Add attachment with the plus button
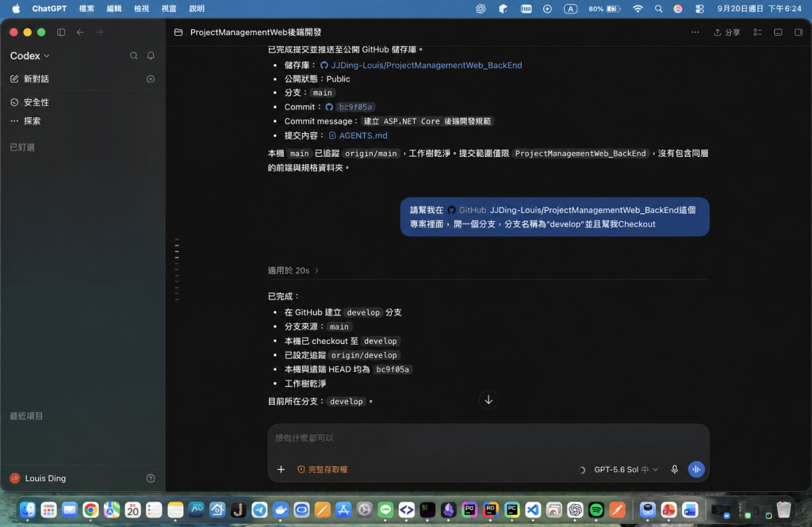The width and height of the screenshot is (812, 527). click(x=281, y=469)
